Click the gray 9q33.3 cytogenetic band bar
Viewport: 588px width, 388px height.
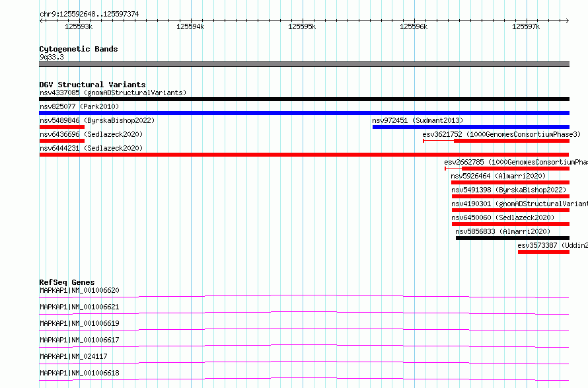point(304,64)
